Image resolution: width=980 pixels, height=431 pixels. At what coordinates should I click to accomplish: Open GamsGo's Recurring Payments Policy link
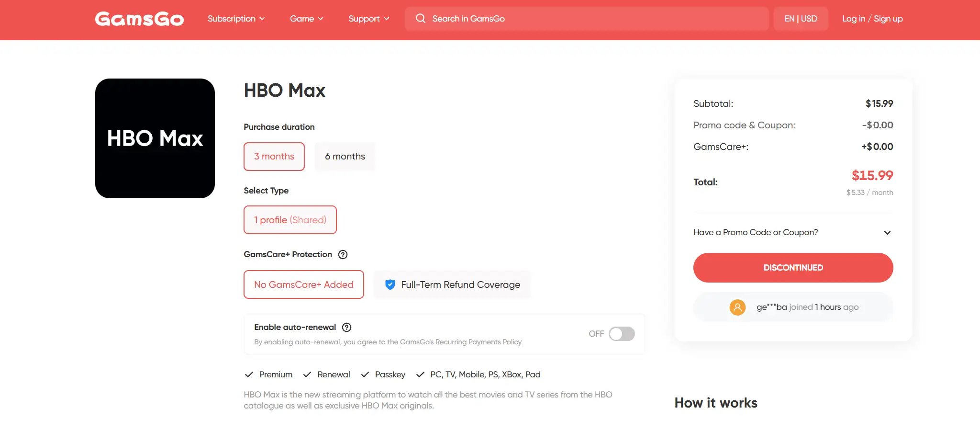461,342
